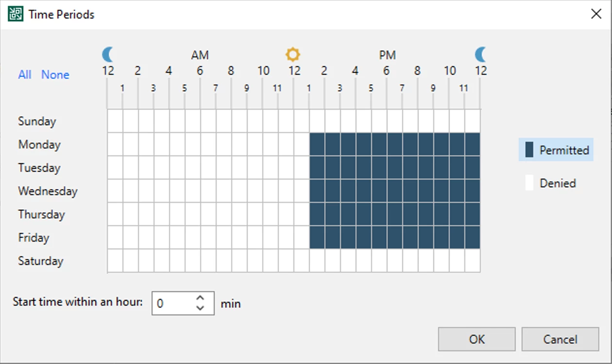Confirm the schedule with OK
Screen dimensions: 612x364
coord(476,339)
